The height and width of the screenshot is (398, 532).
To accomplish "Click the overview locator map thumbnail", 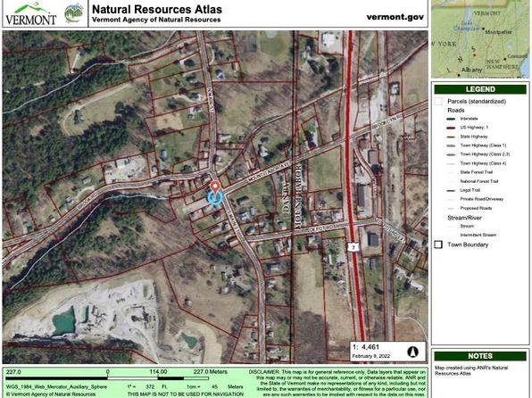I will [480, 38].
